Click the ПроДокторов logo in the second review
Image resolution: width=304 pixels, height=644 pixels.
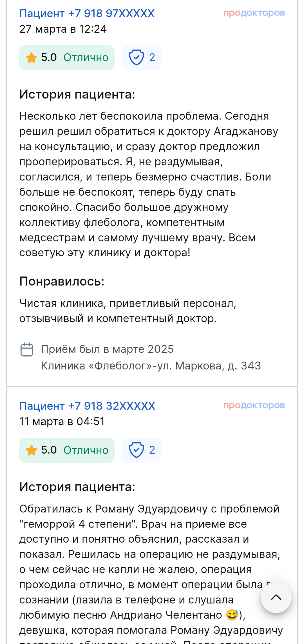254,405
